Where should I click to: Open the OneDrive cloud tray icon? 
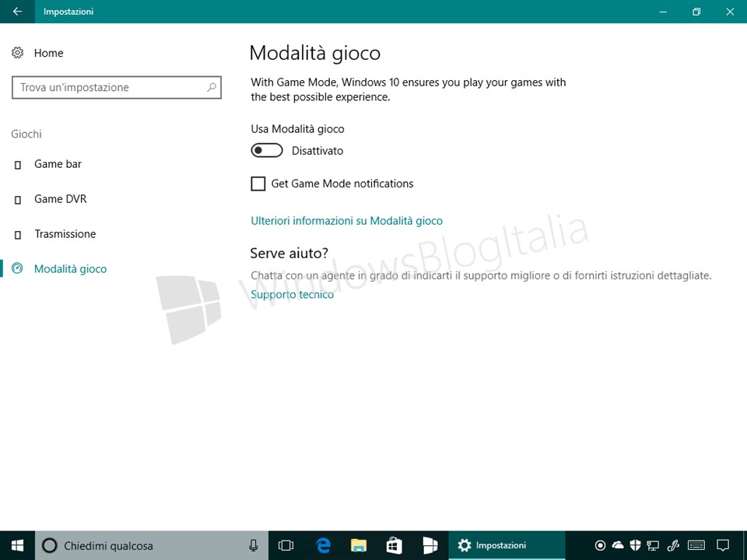point(618,544)
